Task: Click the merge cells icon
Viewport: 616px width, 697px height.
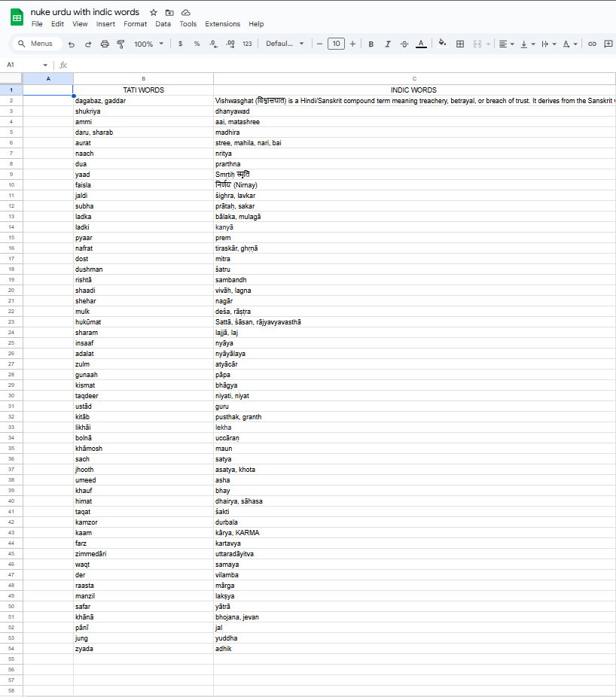Action: (477, 44)
